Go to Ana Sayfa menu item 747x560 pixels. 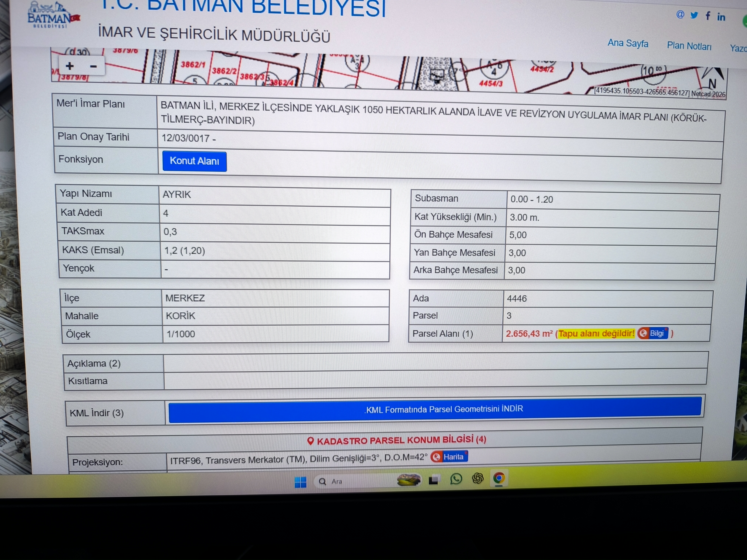[x=628, y=43]
